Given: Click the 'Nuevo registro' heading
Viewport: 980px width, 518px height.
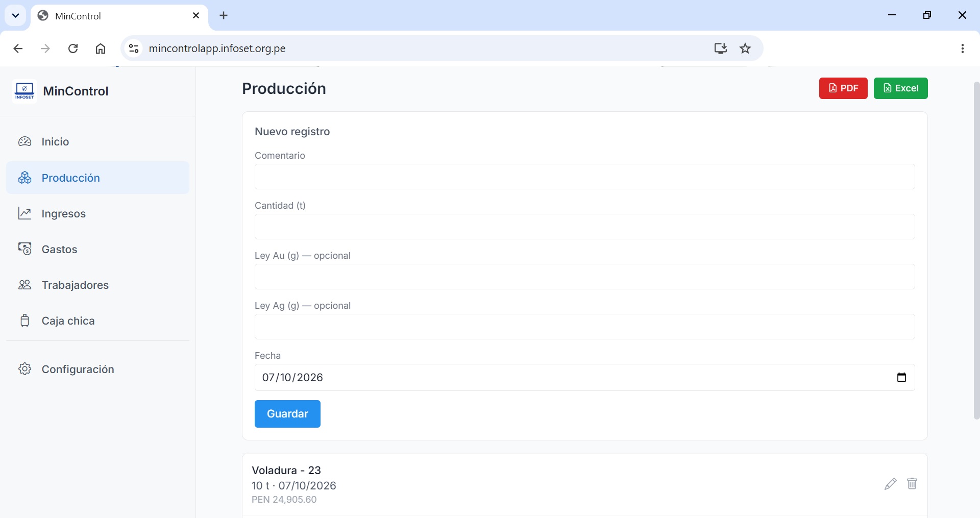Looking at the screenshot, I should click(x=292, y=132).
